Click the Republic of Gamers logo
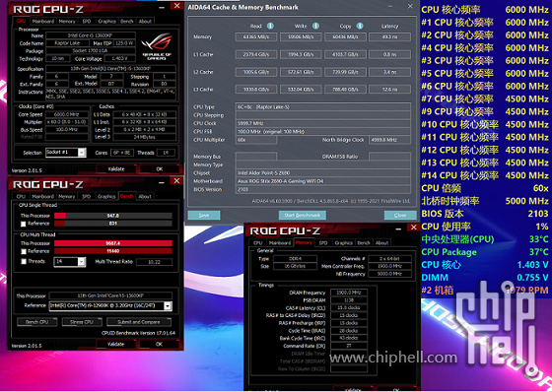 click(x=157, y=46)
